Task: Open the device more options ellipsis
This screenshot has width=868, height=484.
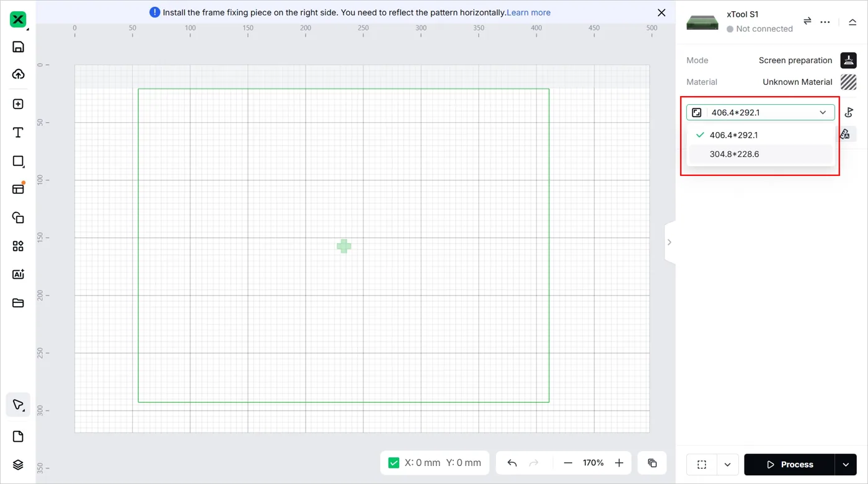Action: pyautogui.click(x=825, y=22)
